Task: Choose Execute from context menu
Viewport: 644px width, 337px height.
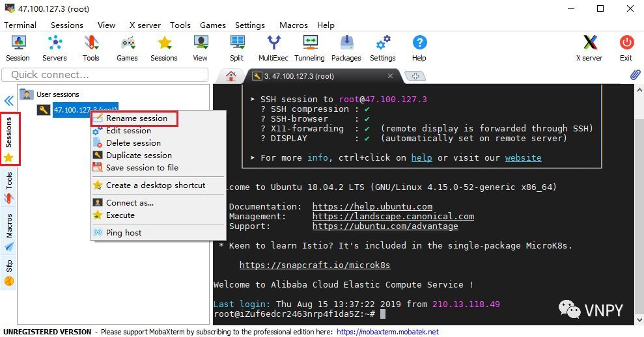Action: point(158,215)
